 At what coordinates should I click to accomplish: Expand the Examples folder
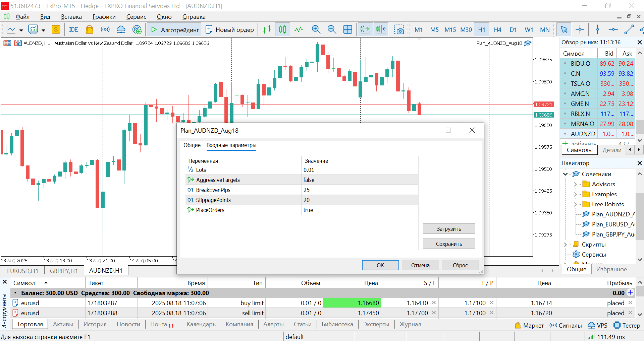tap(575, 194)
